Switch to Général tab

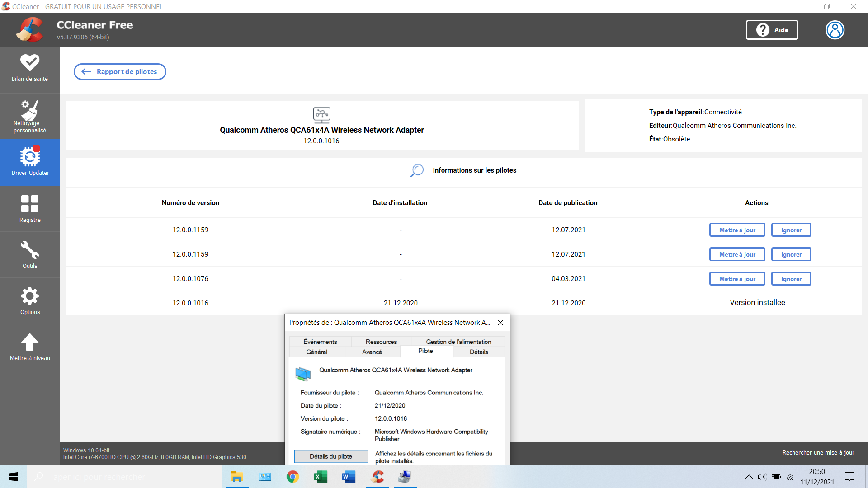317,352
